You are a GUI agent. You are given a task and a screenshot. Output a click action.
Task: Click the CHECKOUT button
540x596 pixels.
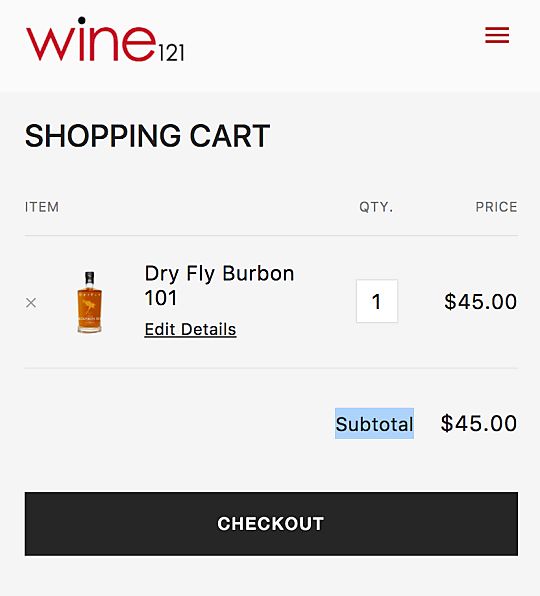tap(271, 524)
